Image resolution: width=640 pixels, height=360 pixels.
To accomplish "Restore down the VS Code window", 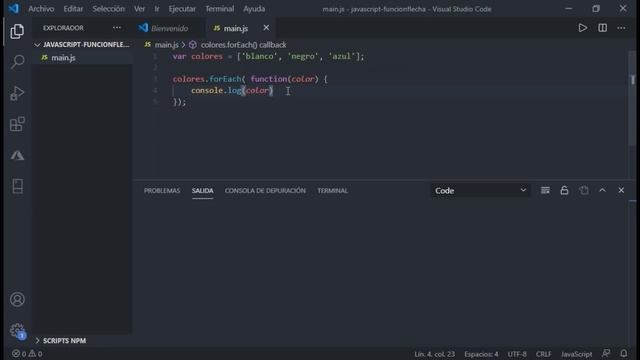I will [596, 9].
